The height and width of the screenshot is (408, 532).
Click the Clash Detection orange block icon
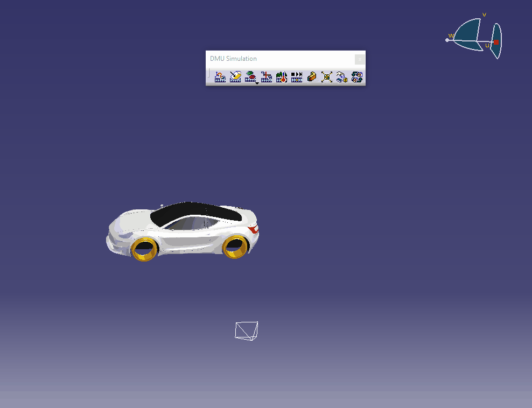pos(312,77)
